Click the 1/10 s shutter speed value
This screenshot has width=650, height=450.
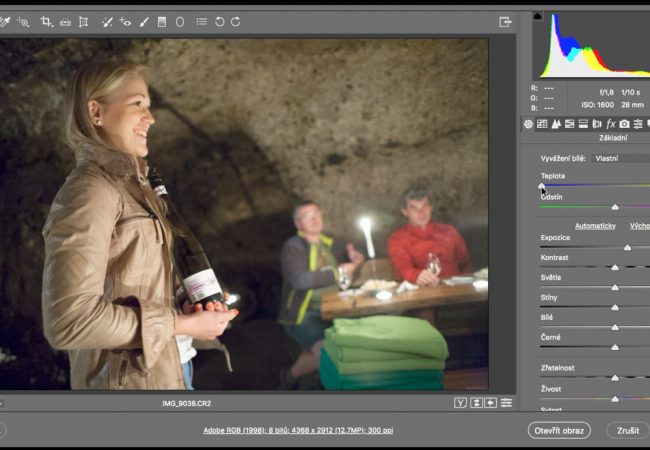(x=631, y=92)
